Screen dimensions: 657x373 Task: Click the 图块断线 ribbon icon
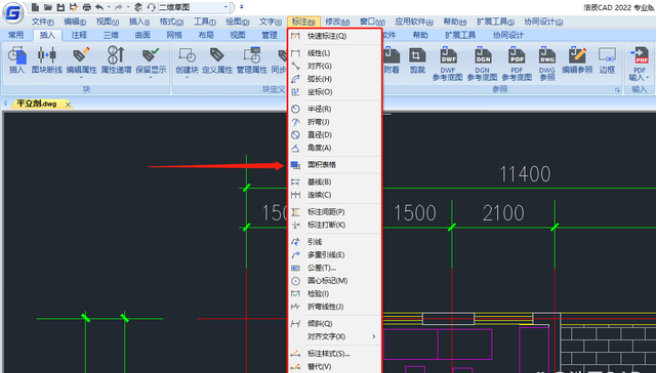pos(47,61)
